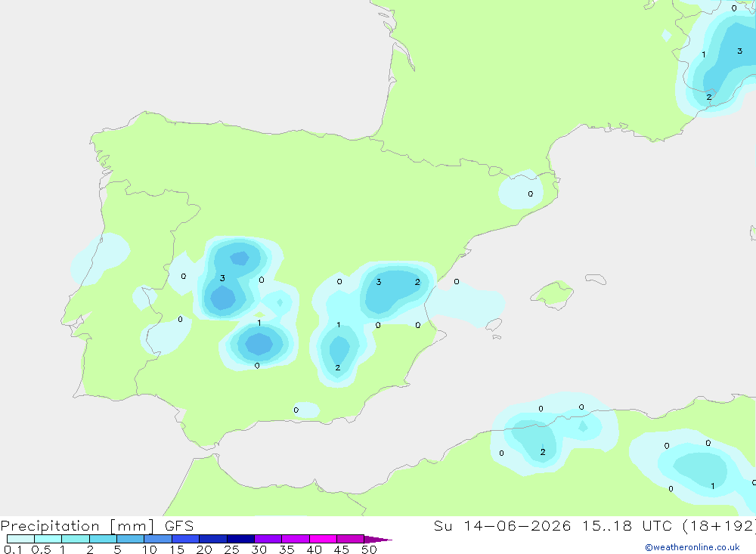Click the legend tick label "40"
Image resolution: width=756 pixels, height=554 pixels.
click(314, 549)
